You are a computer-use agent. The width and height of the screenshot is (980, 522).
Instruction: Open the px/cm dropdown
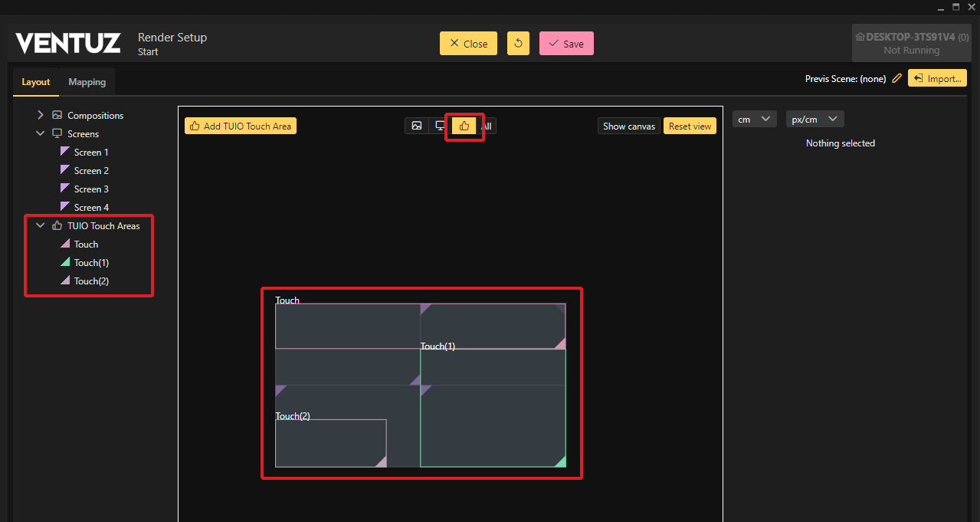tap(814, 119)
